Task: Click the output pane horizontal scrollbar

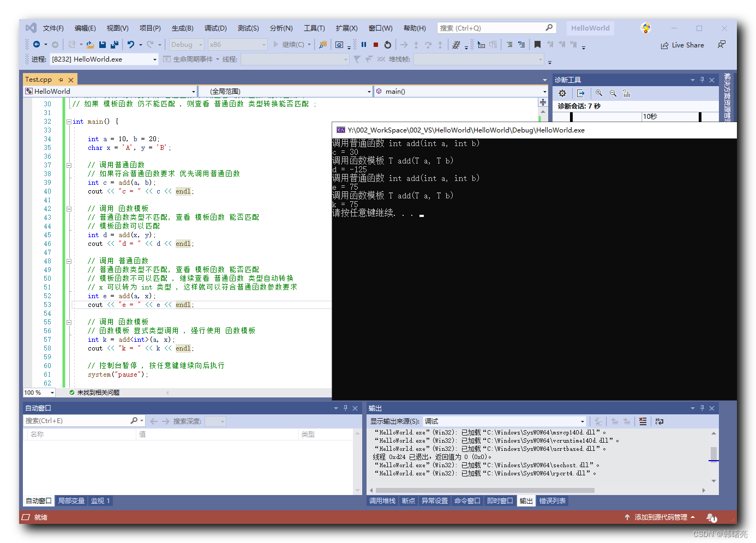Action: point(484,490)
